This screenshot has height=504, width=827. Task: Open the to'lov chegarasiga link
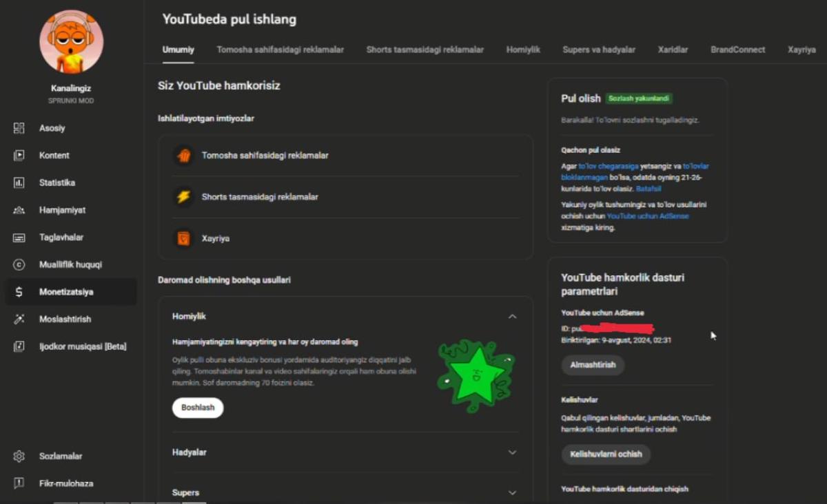point(608,166)
